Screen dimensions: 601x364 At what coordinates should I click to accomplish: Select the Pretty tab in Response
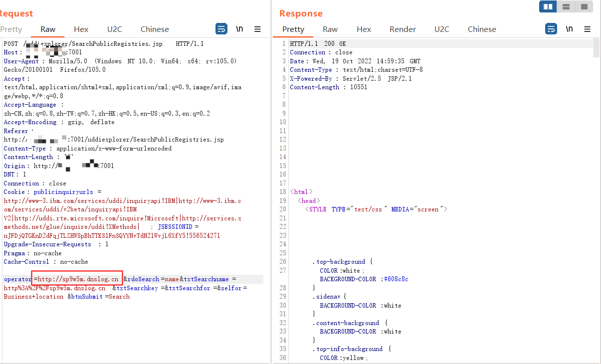pyautogui.click(x=293, y=29)
